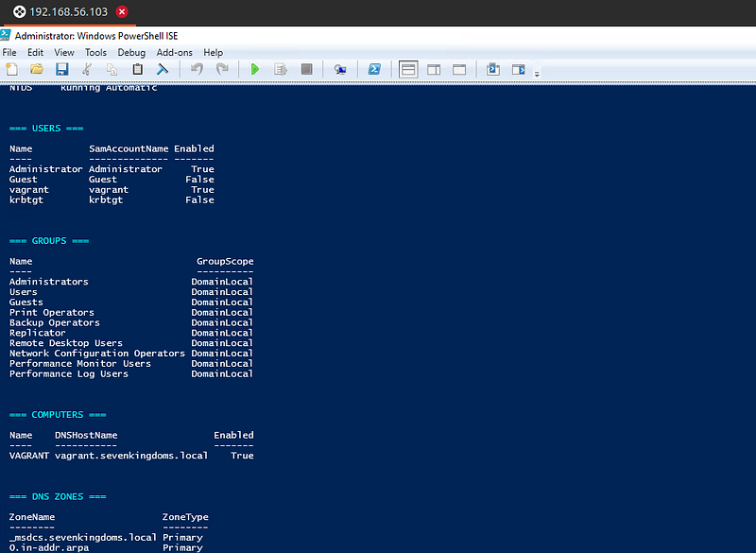Open the Help menu

[x=214, y=53]
